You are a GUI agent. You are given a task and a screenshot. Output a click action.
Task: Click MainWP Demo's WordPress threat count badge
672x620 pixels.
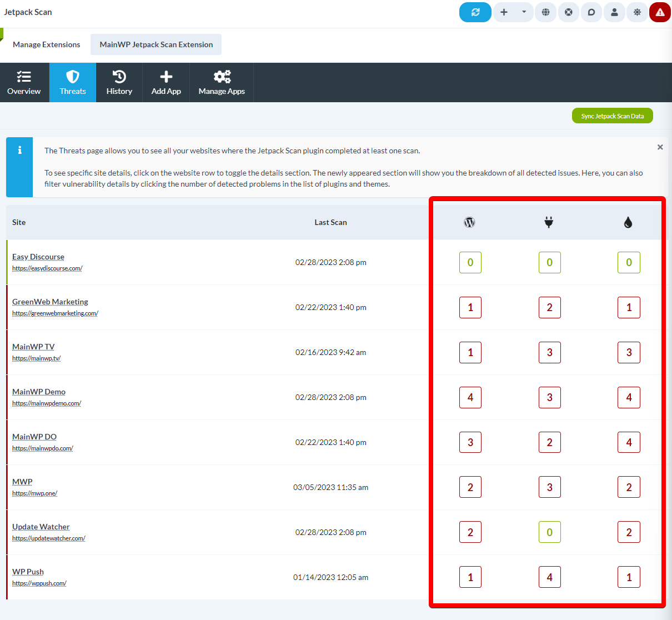tap(470, 397)
